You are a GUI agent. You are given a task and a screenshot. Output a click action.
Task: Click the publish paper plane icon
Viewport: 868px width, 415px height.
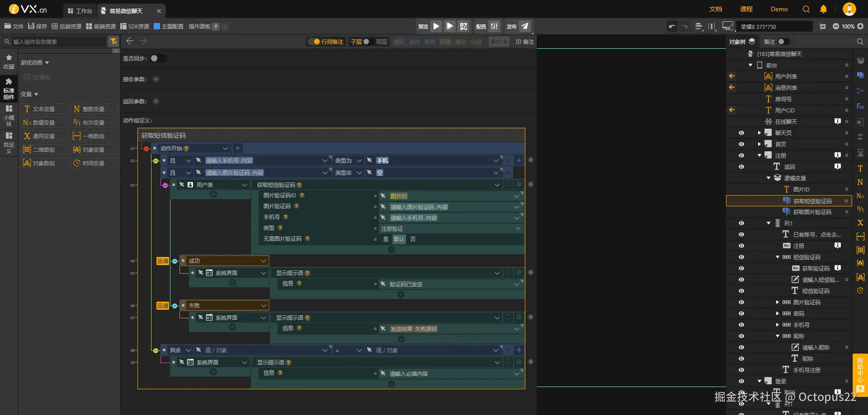coord(525,27)
